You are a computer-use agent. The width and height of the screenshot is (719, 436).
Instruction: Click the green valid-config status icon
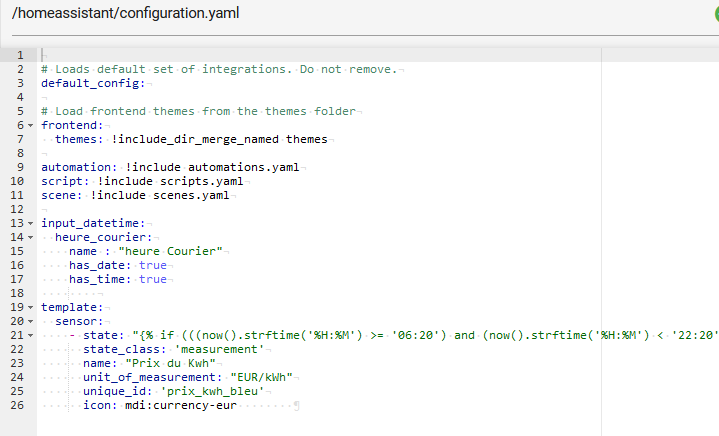point(717,14)
